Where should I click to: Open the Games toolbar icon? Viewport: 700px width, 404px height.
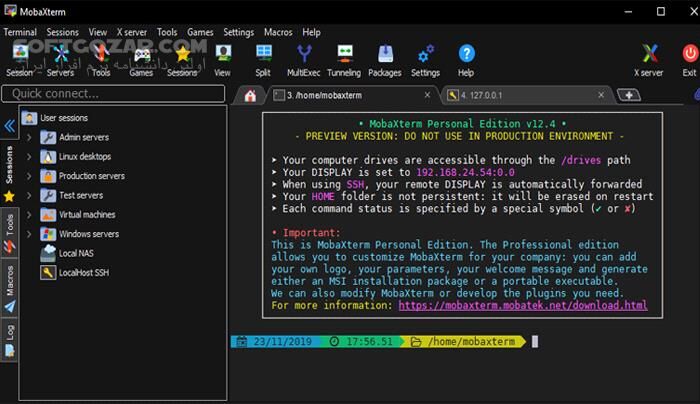point(141,57)
